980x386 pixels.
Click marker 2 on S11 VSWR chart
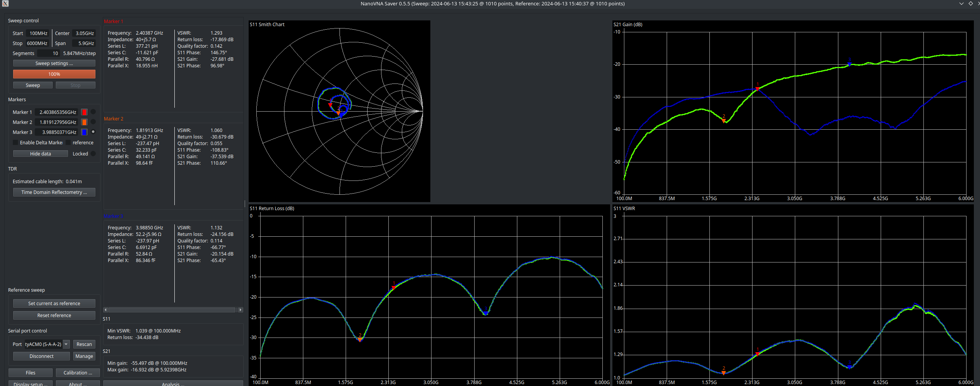724,373
